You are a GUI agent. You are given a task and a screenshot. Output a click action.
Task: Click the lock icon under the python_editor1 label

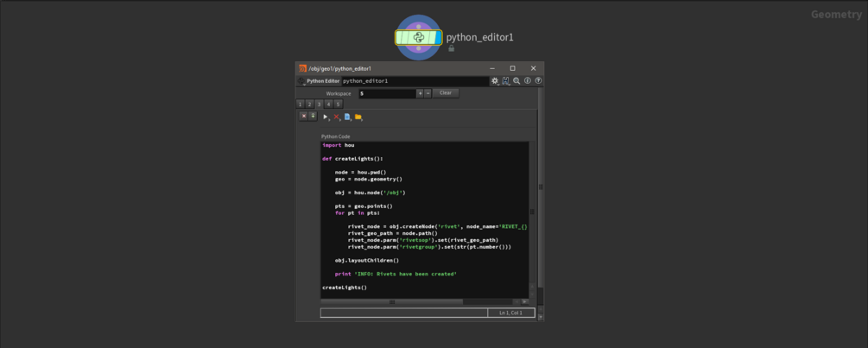click(x=451, y=48)
